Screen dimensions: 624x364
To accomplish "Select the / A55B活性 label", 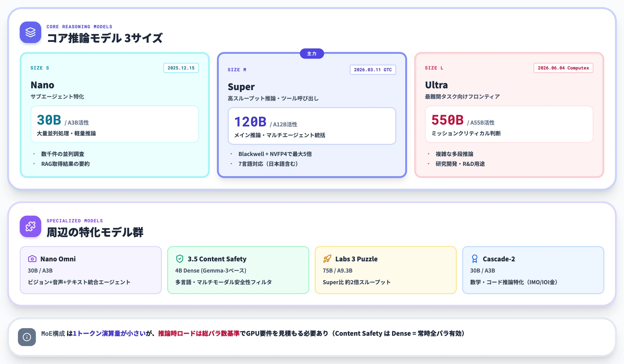I will pos(481,123).
